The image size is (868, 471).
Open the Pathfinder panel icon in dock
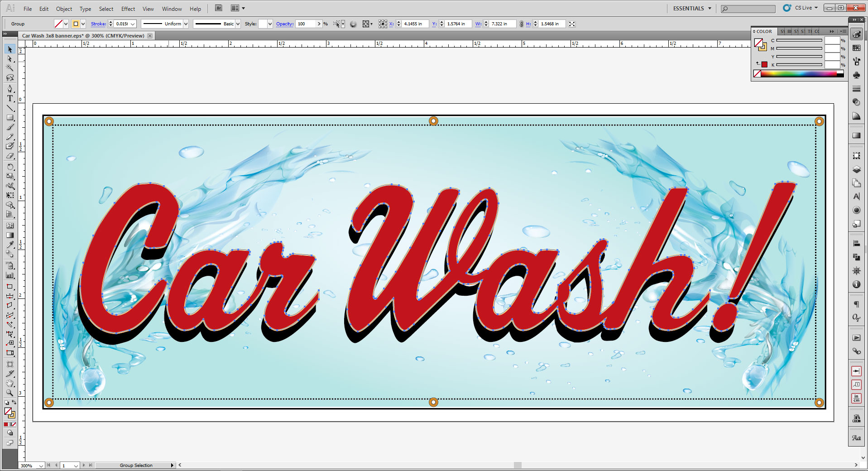coord(856,257)
